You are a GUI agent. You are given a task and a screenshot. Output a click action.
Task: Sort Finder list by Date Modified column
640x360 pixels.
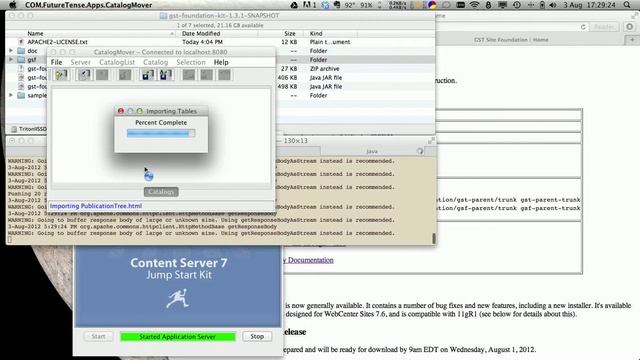click(201, 33)
